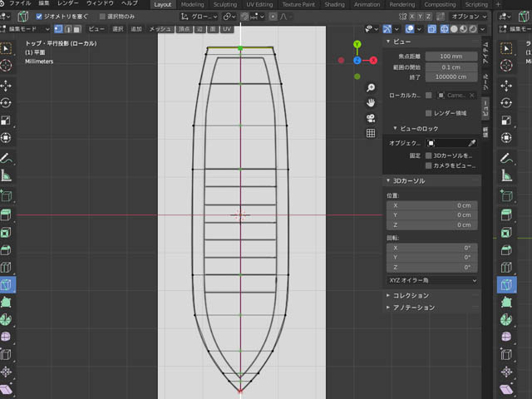Open the overlays dropdown arrow
This screenshot has height=399, width=532.
(x=419, y=29)
